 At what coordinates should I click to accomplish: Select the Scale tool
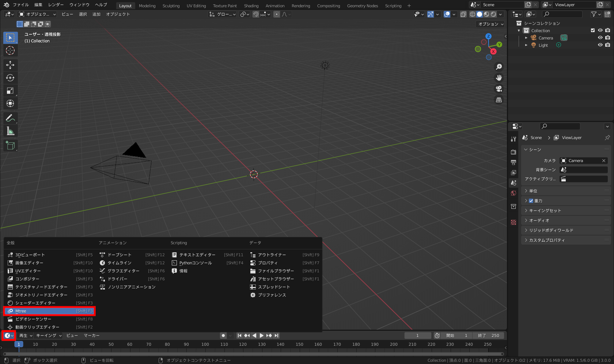[x=10, y=91]
